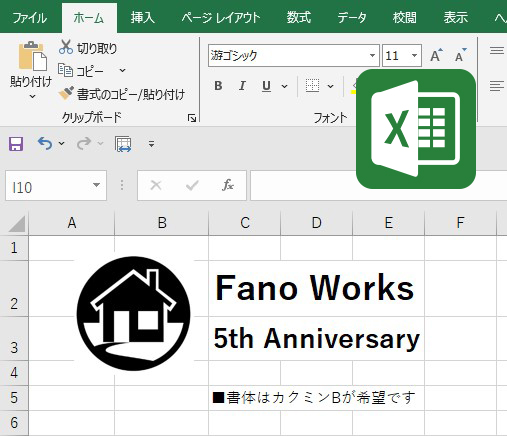Screen dimensions: 507x436
Task: Select row 5 header
Action: tap(14, 398)
